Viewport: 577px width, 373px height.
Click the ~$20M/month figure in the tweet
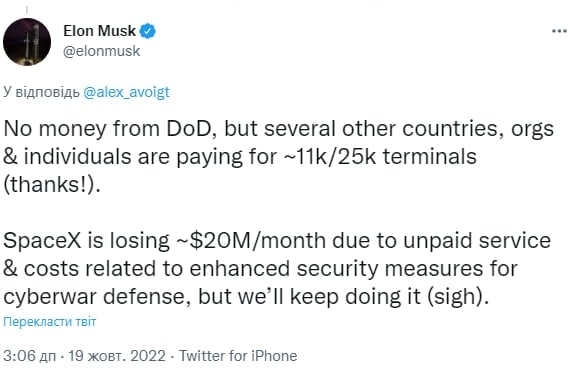[x=250, y=241]
